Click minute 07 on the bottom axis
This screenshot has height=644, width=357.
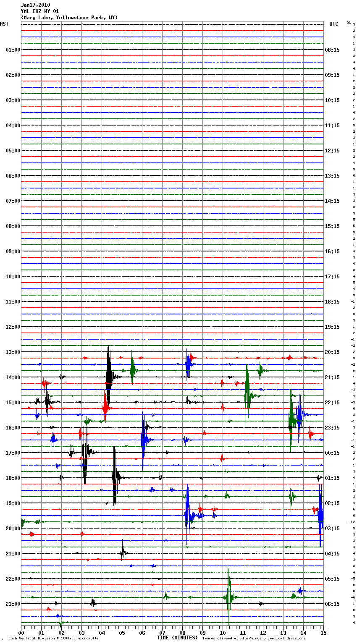point(162,633)
